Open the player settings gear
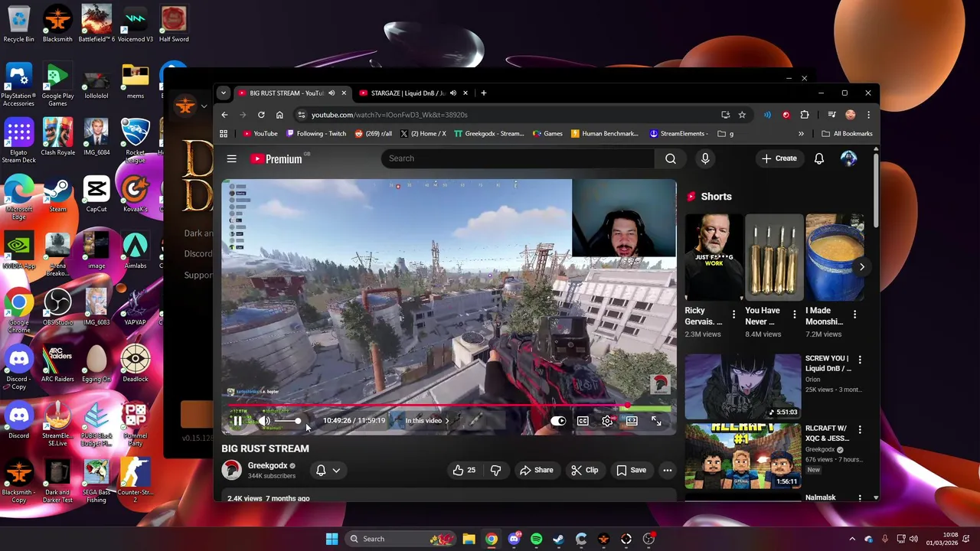The image size is (980, 551). (607, 421)
